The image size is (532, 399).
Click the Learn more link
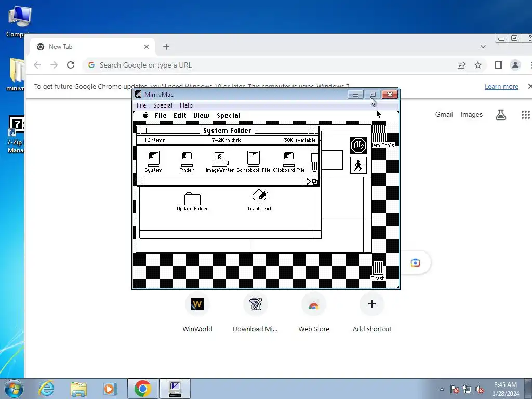501,87
